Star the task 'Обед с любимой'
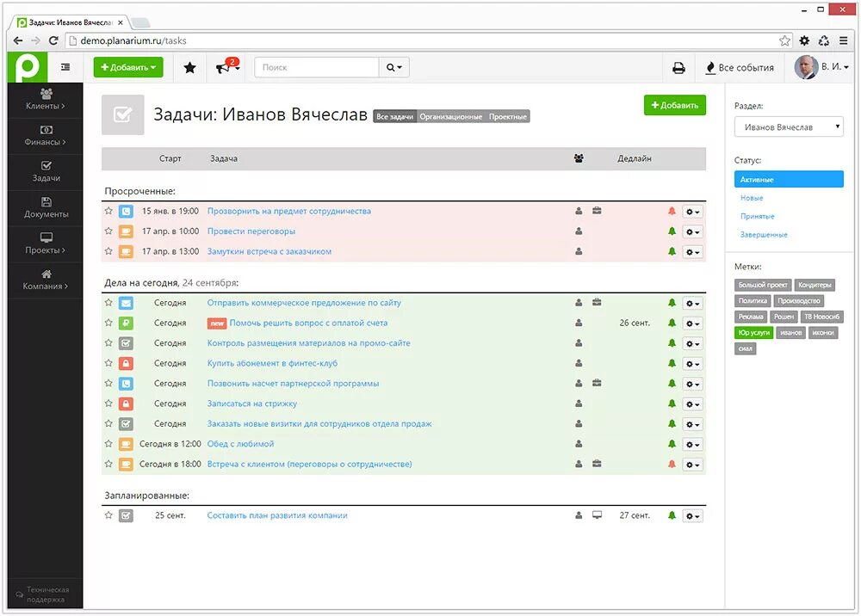Image resolution: width=861 pixels, height=616 pixels. [108, 443]
